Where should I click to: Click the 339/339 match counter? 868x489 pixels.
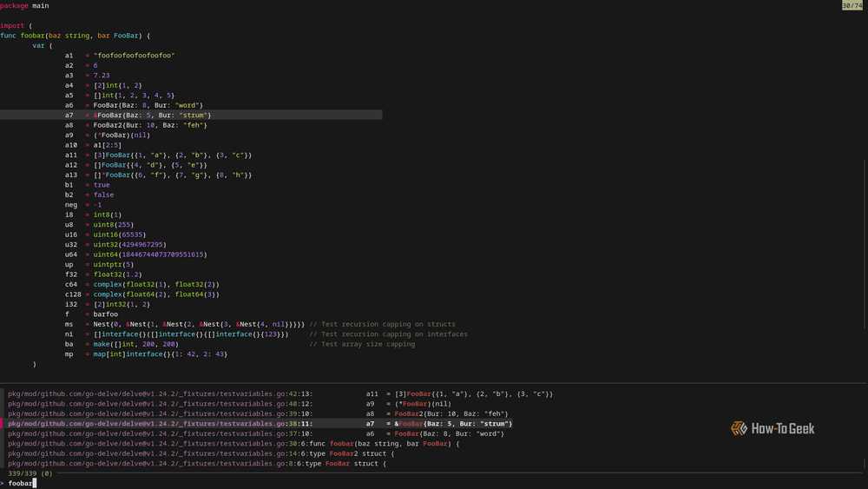[30, 473]
